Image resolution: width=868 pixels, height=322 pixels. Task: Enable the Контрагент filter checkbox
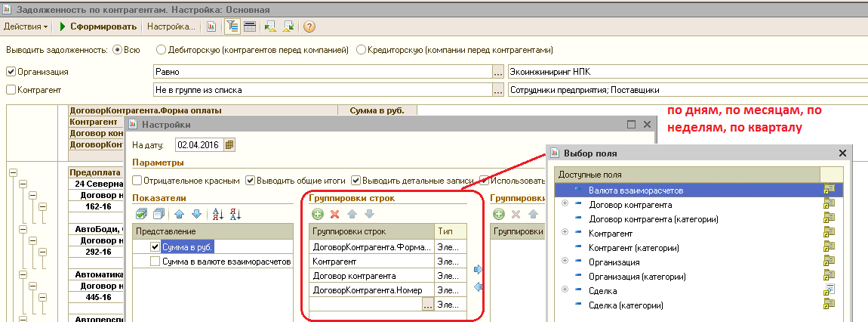click(x=11, y=90)
